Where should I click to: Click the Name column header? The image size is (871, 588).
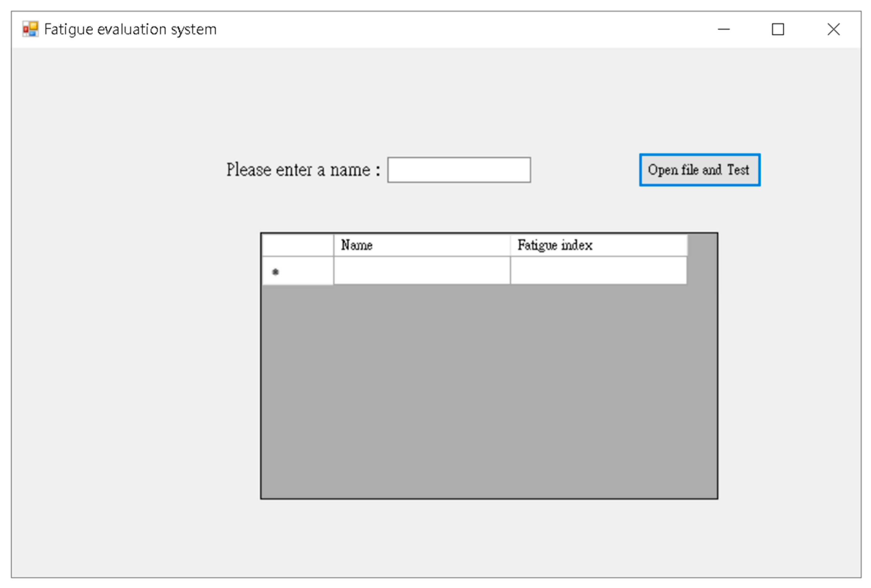[x=421, y=245]
